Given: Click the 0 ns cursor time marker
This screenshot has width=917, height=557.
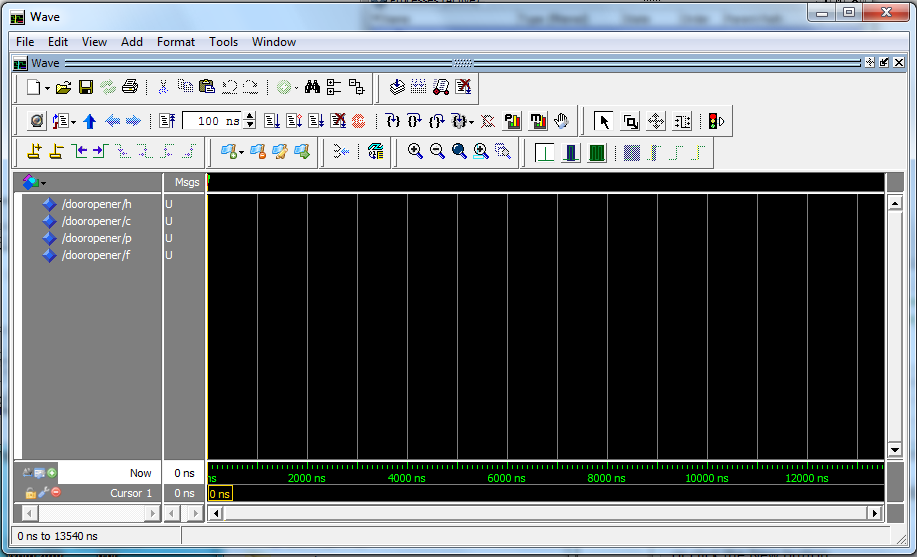Looking at the screenshot, I should click(x=220, y=494).
